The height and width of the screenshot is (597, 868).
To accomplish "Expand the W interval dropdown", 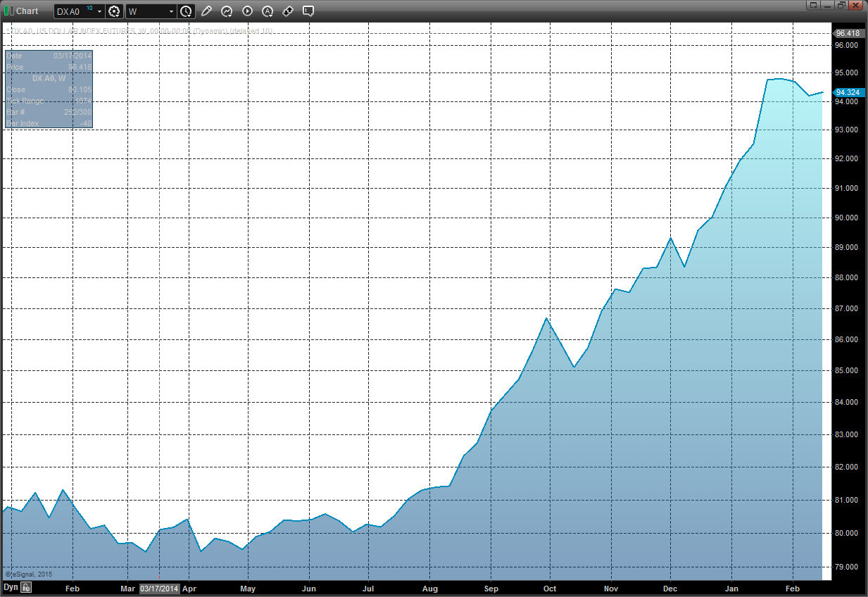I will tap(171, 11).
